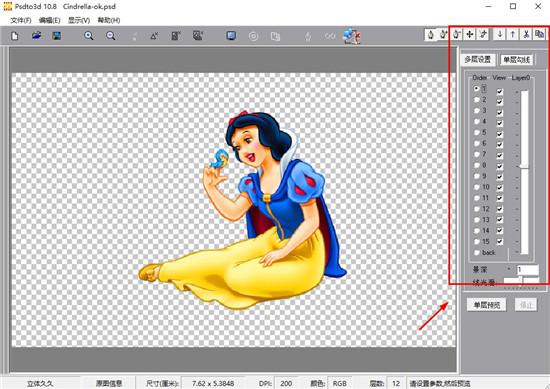Click the greyed figure icon left of chain link
Viewport: 550px width, 389px height.
coord(308,36)
